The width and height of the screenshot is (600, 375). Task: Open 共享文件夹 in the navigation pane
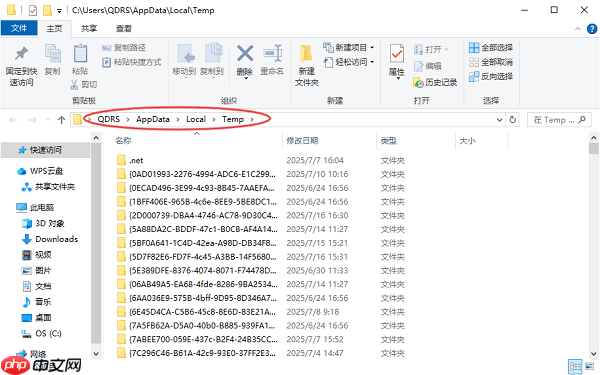49,187
